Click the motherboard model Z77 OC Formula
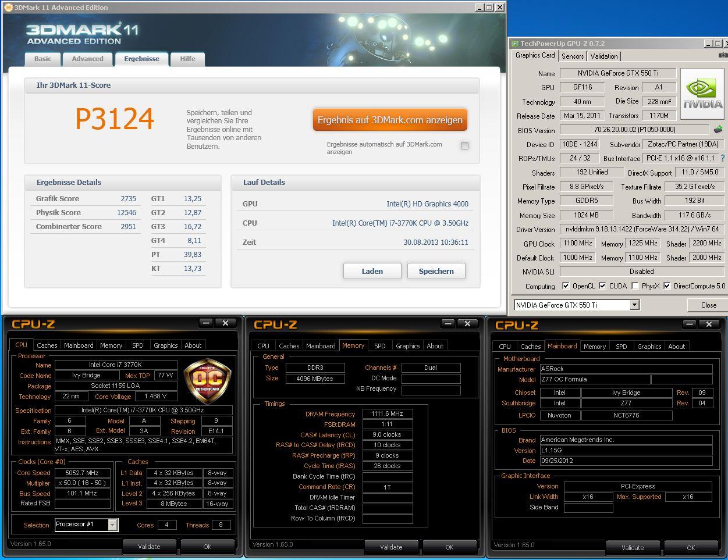 tap(594, 379)
